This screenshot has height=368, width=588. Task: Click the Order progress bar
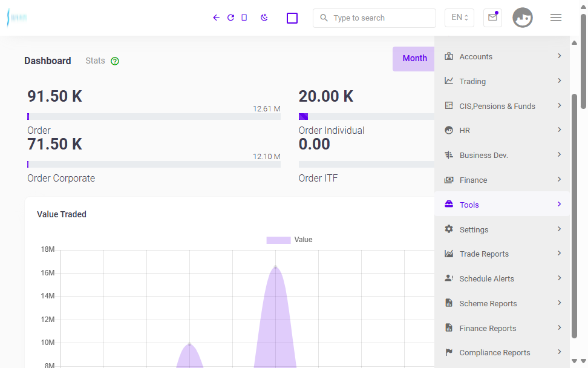(x=154, y=117)
